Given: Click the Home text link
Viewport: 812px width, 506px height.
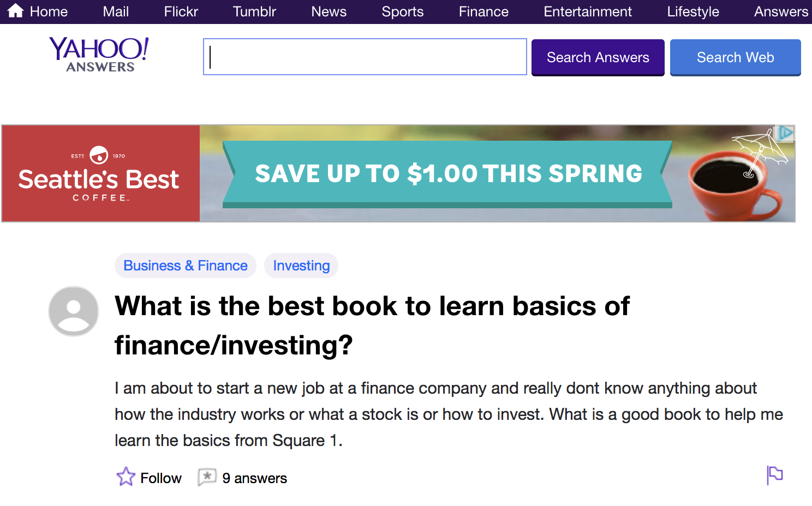Looking at the screenshot, I should 49,11.
